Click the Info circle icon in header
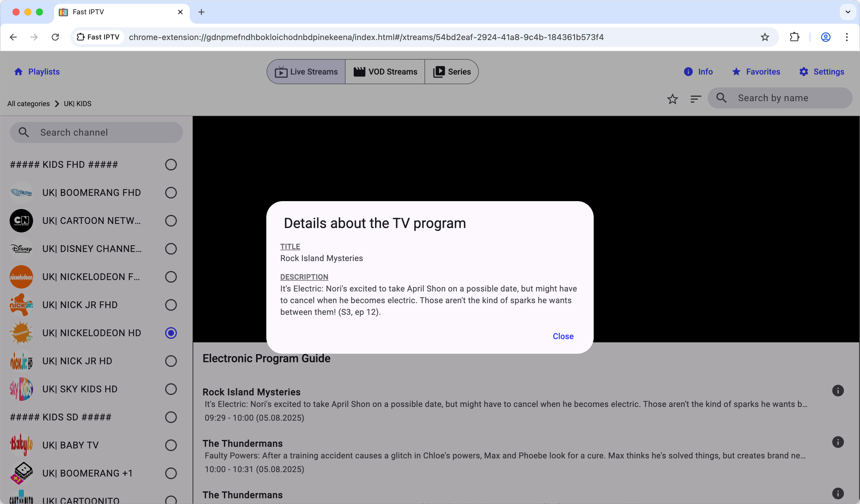Screen dimensions: 860x504 [688, 72]
